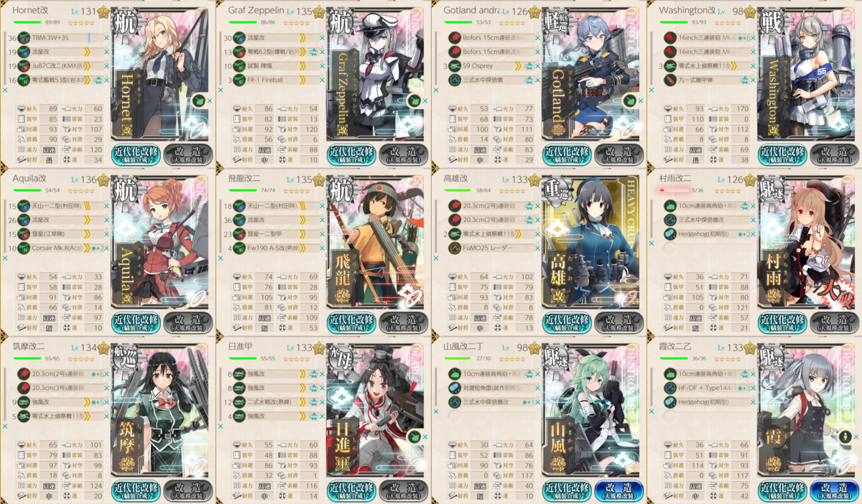Screen dimensions: 862x504
Task: Click Kasumi's HF/DF + Type144 equipment icon
Action: point(670,388)
